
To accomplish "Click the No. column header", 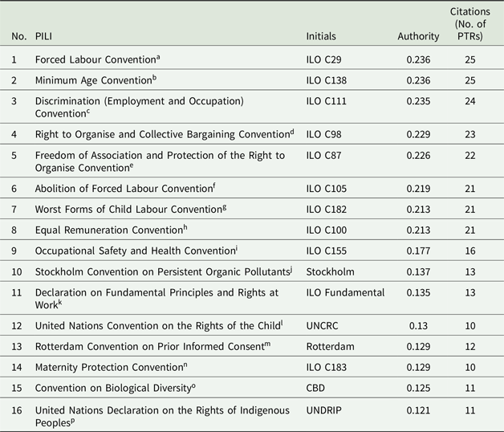I will point(19,36).
